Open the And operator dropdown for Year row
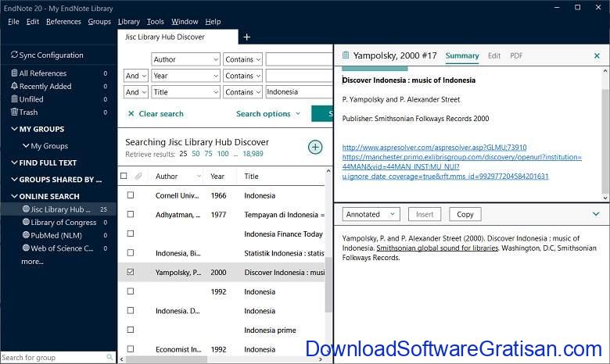 point(136,76)
